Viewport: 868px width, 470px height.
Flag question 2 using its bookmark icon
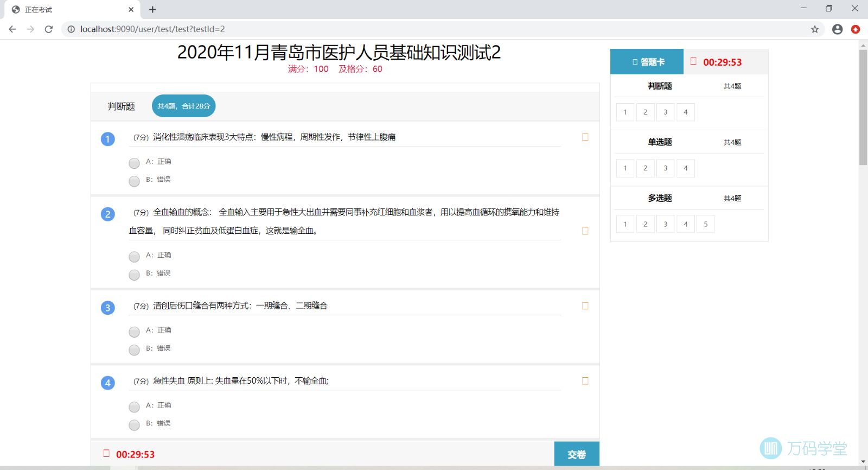pos(585,231)
